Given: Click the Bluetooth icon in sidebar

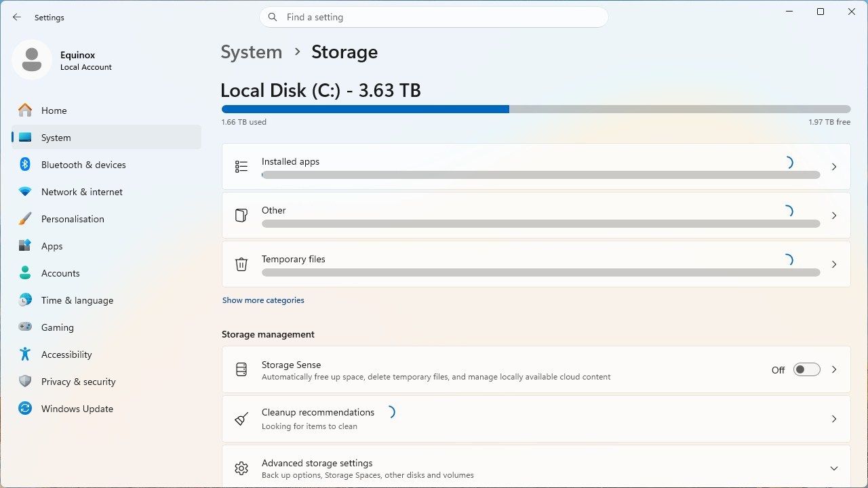Looking at the screenshot, I should [x=25, y=165].
